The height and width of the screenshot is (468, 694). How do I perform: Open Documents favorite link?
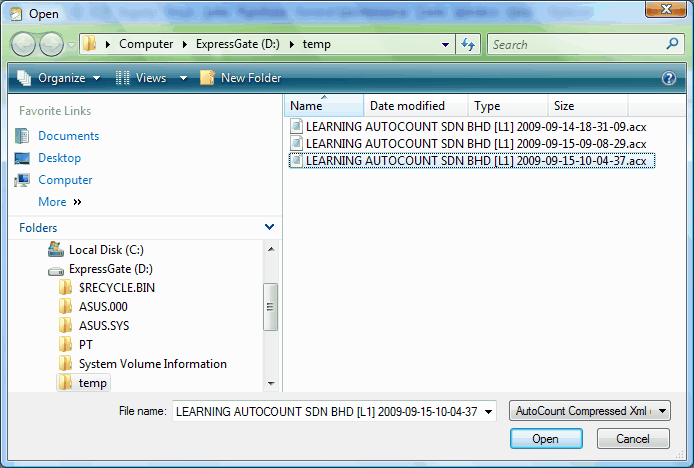69,136
